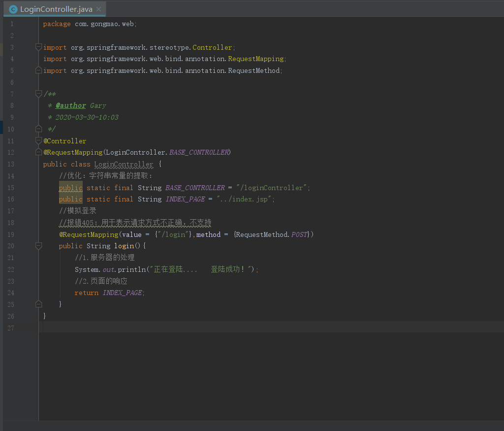Click RequestMapping in the import on line 4
The image size is (504, 431).
pyautogui.click(x=256, y=59)
